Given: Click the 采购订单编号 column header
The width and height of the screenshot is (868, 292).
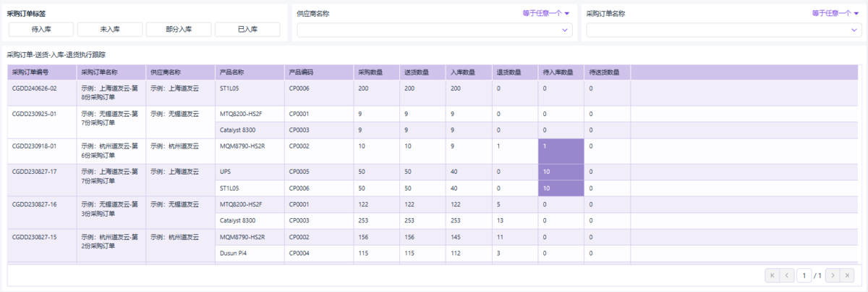Looking at the screenshot, I should point(30,72).
